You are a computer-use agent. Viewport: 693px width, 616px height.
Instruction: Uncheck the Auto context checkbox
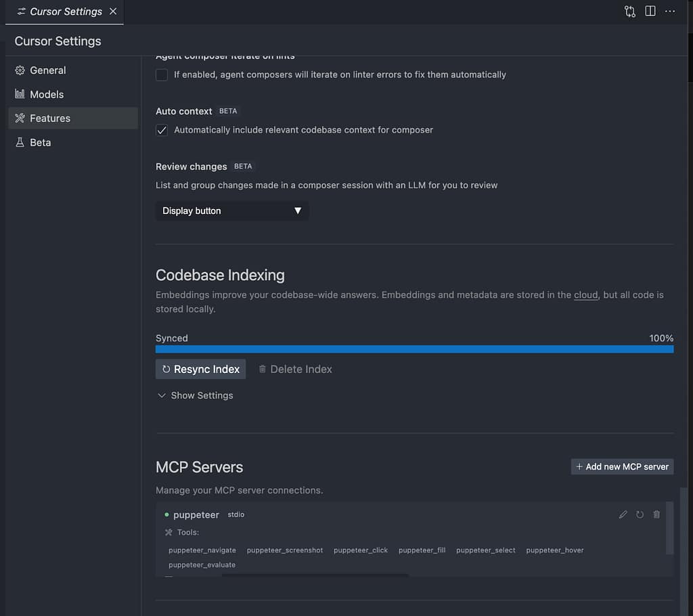click(162, 130)
